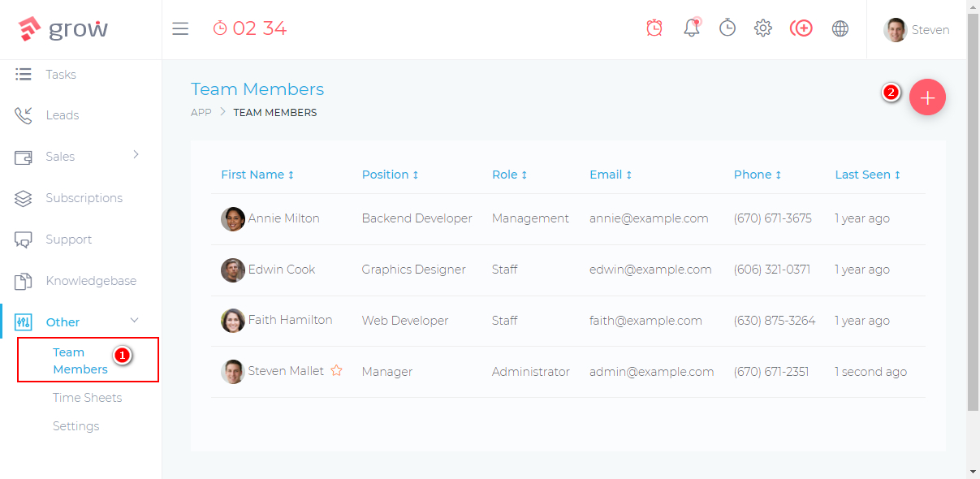Open Annie Milton's profile name
Viewport: 980px width, 479px height.
pos(283,218)
